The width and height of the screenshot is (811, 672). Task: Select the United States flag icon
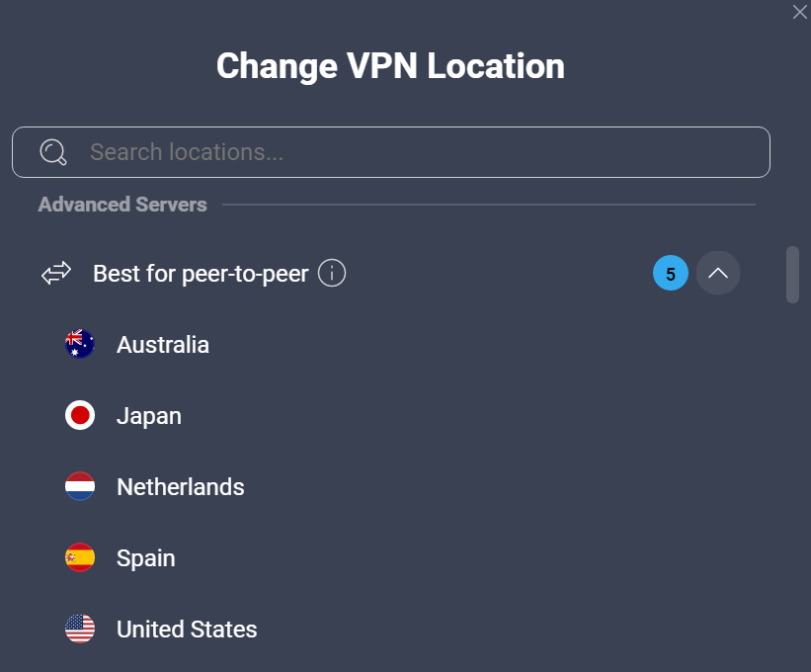pyautogui.click(x=79, y=629)
